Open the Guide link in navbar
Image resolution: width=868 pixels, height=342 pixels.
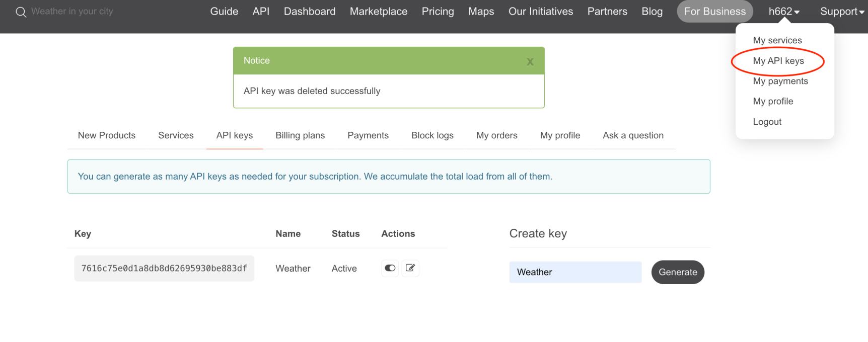click(224, 12)
